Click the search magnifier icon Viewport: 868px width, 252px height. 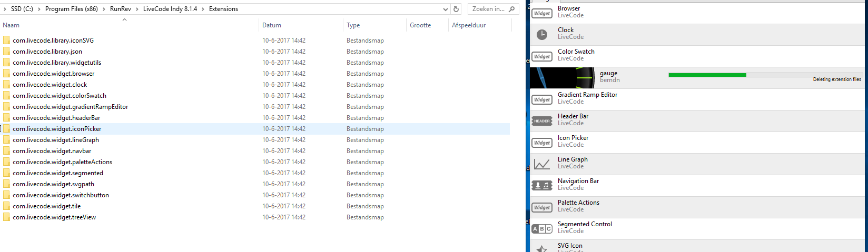point(511,9)
